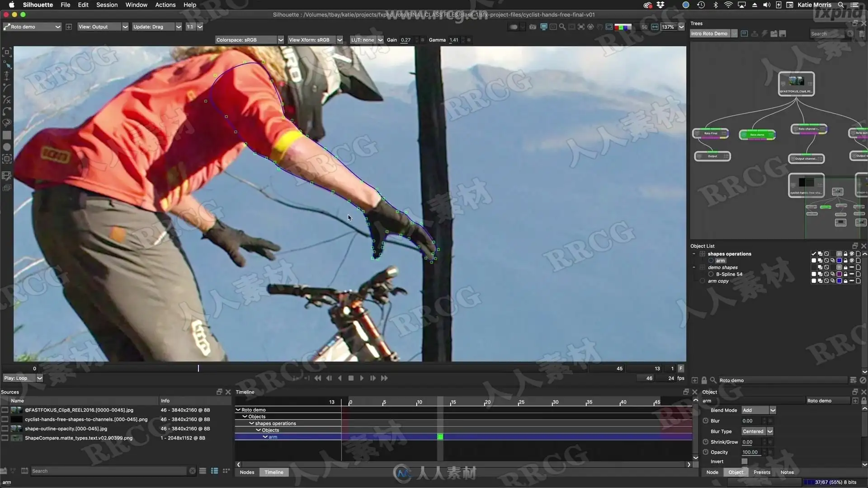Click the trash icon in Trees panel
Screen dimensions: 868x488
click(x=862, y=34)
